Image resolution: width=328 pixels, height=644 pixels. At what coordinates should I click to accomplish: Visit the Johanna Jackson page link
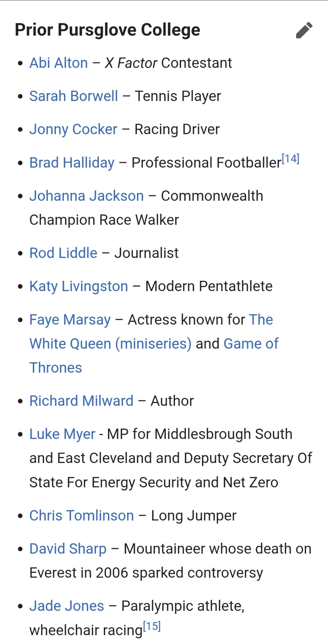coord(87,196)
